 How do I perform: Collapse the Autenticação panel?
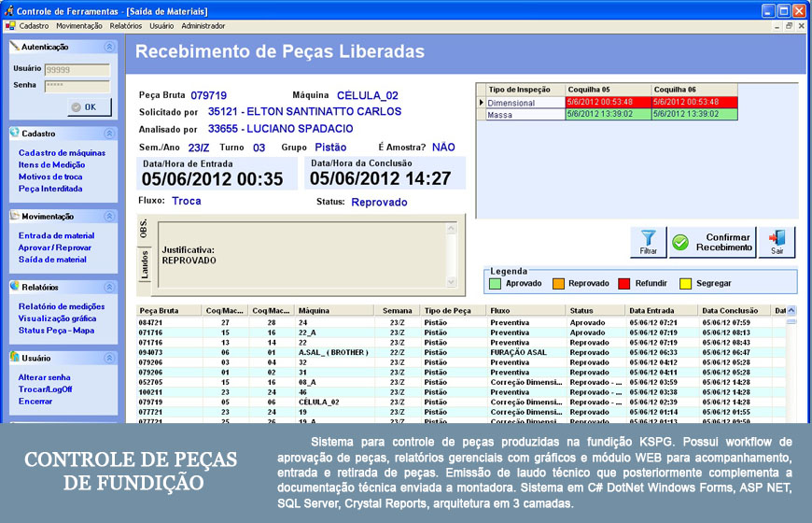point(109,47)
